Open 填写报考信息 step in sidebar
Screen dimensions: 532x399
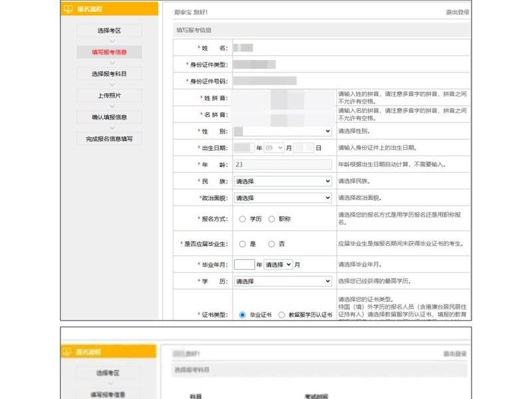[109, 53]
